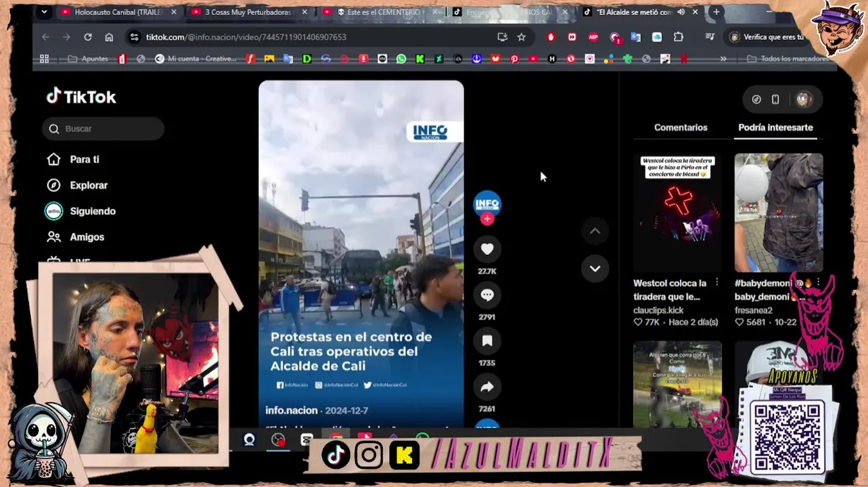The height and width of the screenshot is (487, 868).
Task: Open site information icon in address bar
Action: click(134, 37)
